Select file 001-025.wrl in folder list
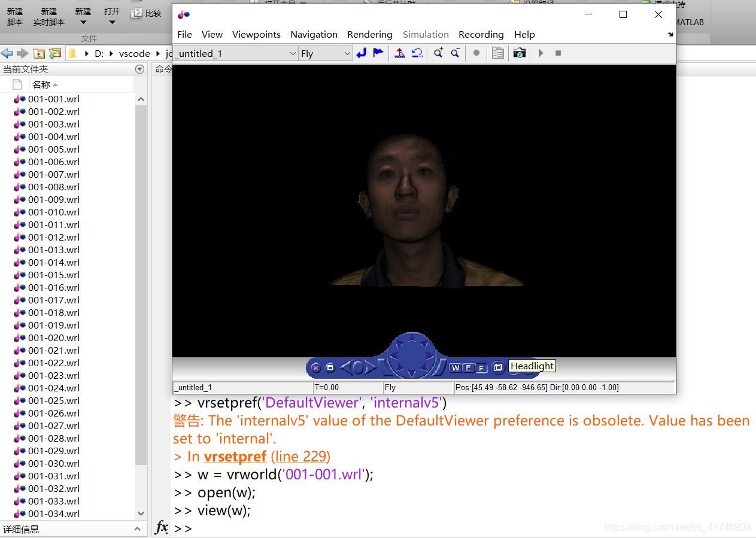Screen dimensions: 756x538 pos(54,401)
